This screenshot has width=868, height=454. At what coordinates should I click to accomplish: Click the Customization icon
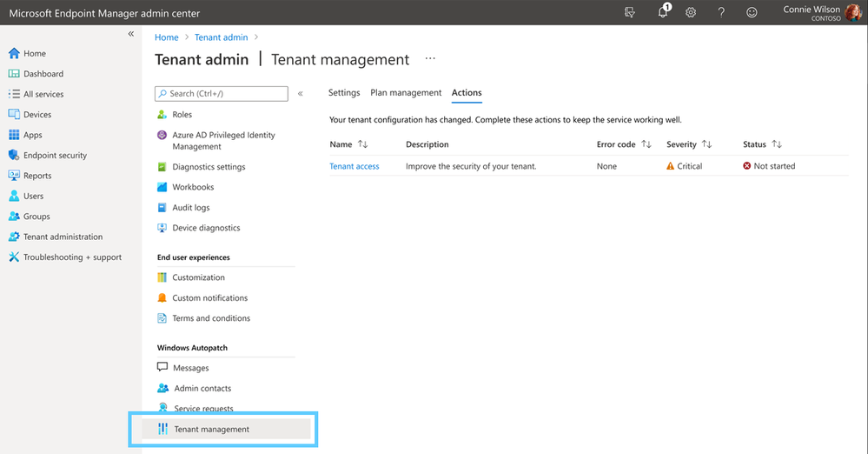tap(162, 277)
